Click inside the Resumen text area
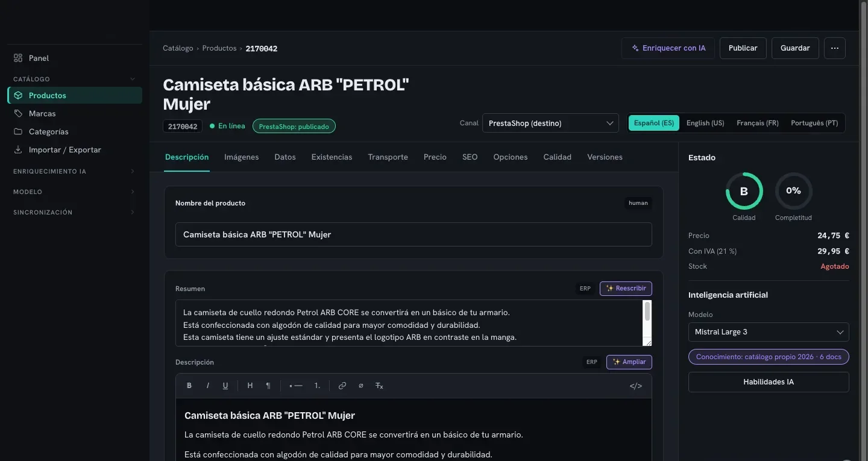The image size is (868, 461). [410, 323]
